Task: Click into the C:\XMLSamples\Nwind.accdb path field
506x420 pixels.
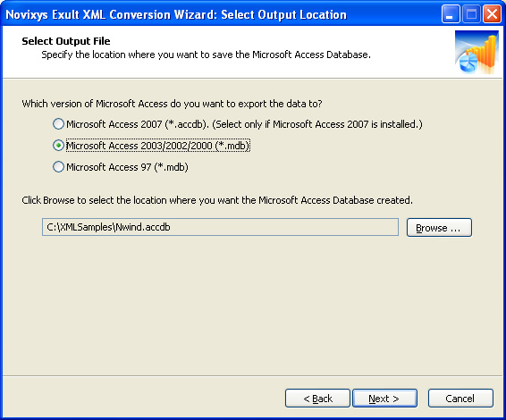Action: (220, 227)
